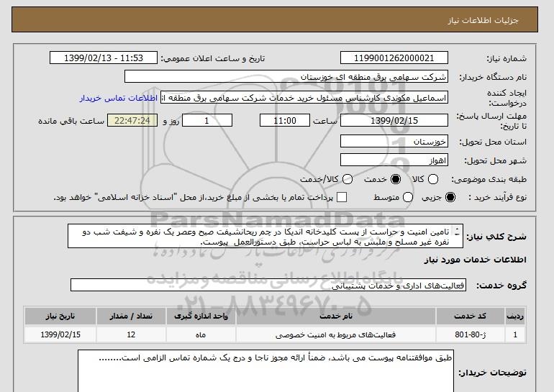Click the remaining time countdown 22:47:24

point(132,120)
